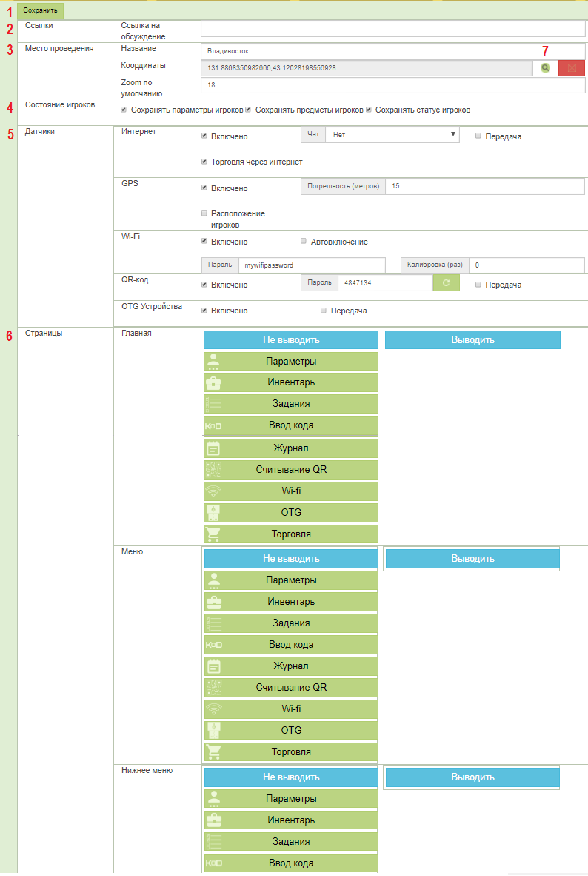
Task: Toggle Торговля через интернет checkbox
Action: (204, 162)
